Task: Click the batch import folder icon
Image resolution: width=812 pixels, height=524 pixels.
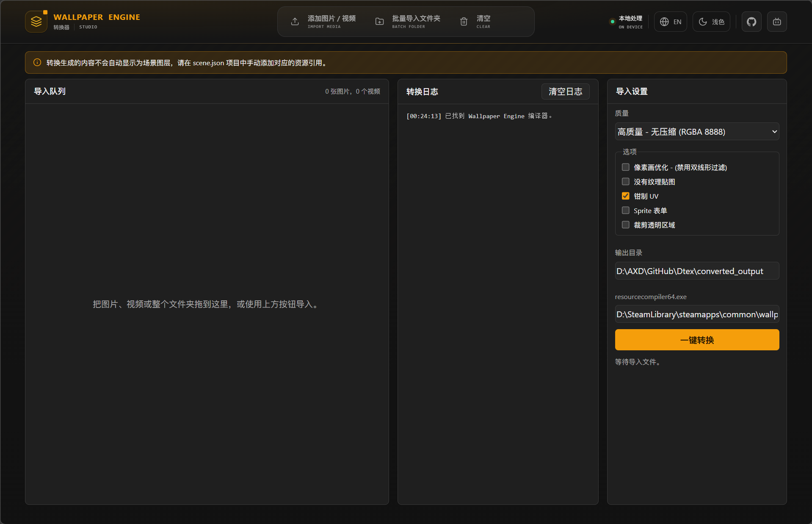Action: tap(380, 22)
